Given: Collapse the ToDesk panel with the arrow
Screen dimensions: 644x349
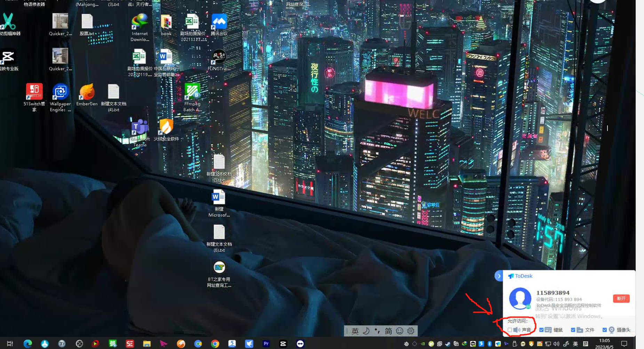Looking at the screenshot, I should coord(499,276).
